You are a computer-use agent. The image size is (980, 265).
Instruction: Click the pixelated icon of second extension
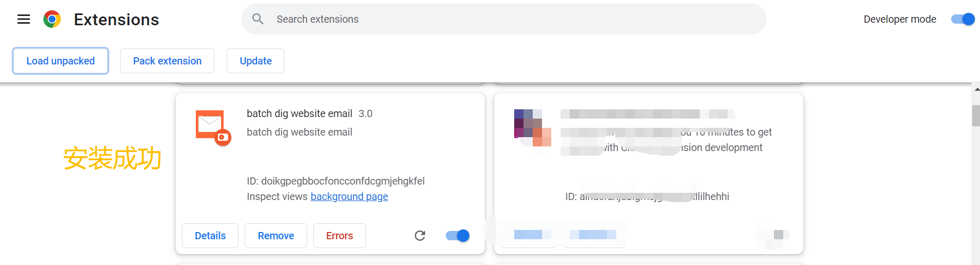[532, 127]
